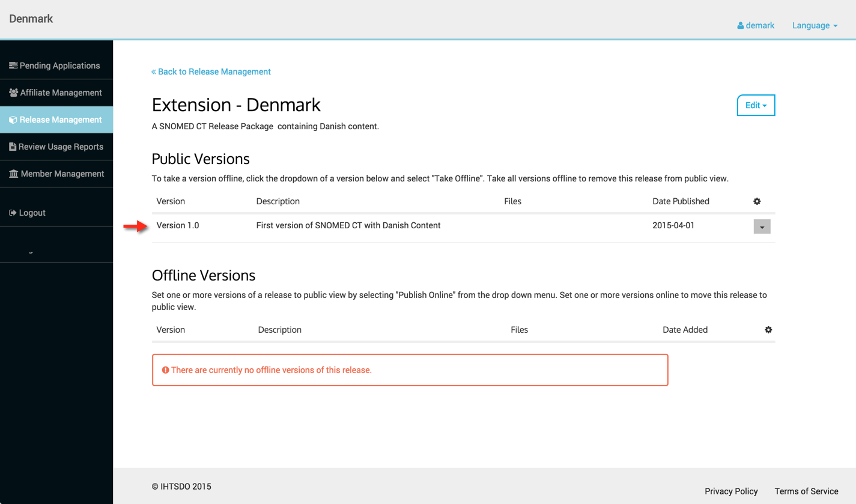Click Version header in Offline Versions table
The image size is (856, 504).
pos(171,330)
